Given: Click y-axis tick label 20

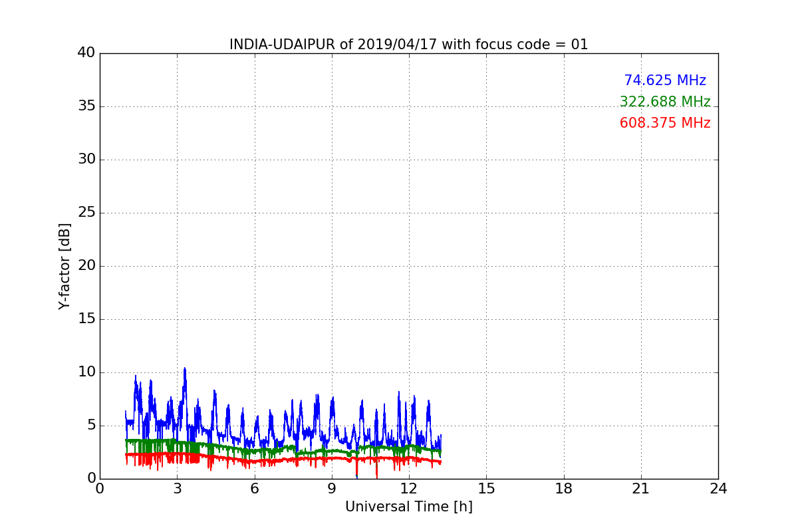Looking at the screenshot, I should pos(86,265).
